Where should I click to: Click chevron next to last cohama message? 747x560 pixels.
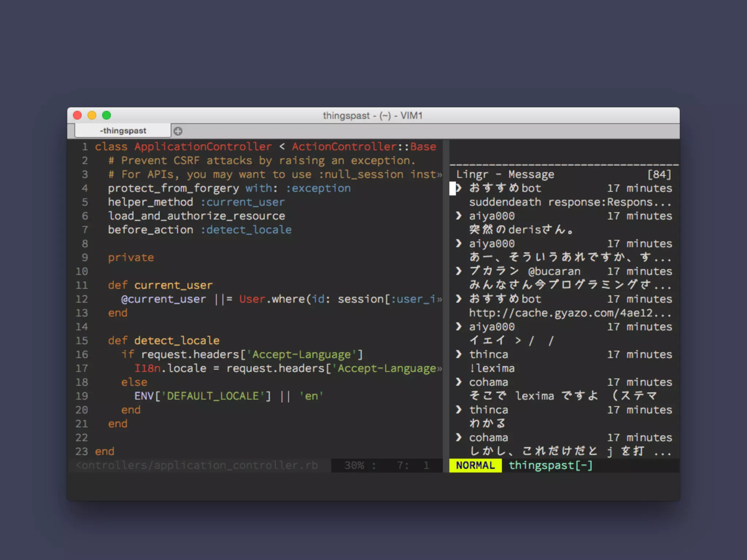[458, 437]
